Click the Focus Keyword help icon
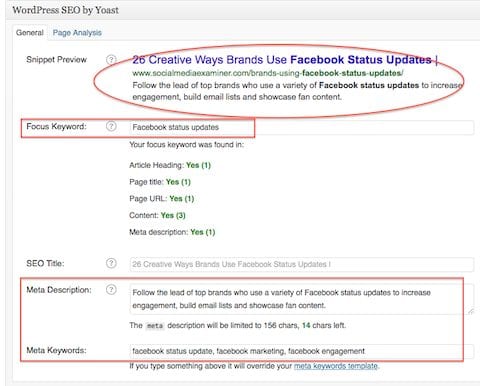Viewport: 480px width, 386px height. (x=111, y=126)
